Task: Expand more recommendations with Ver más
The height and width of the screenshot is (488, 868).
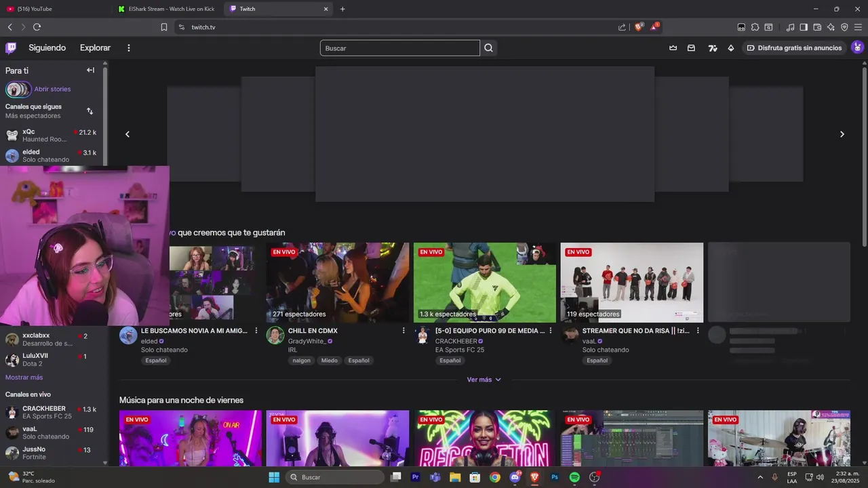Action: [x=484, y=380]
